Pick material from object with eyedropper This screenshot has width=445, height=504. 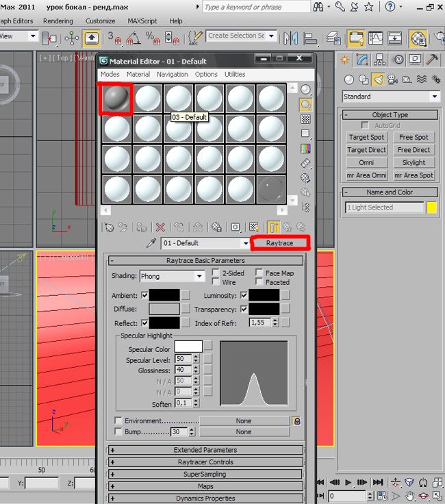[151, 243]
